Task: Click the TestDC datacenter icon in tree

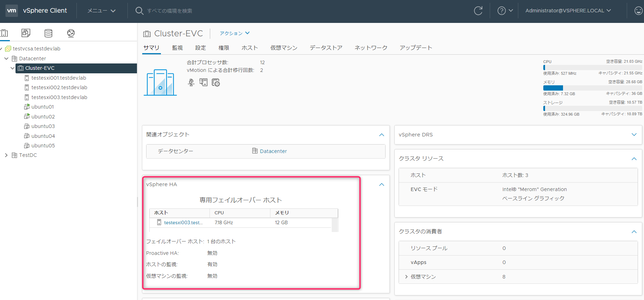Action: pos(14,155)
